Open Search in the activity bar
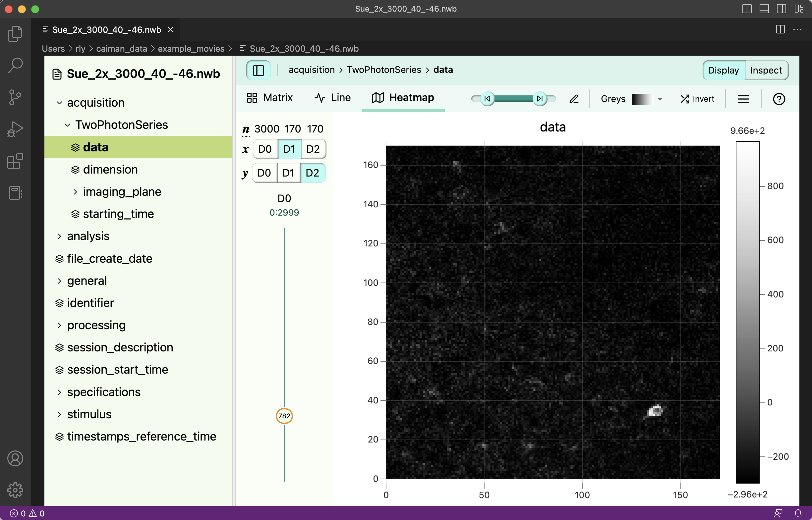The width and height of the screenshot is (812, 520). [x=15, y=66]
